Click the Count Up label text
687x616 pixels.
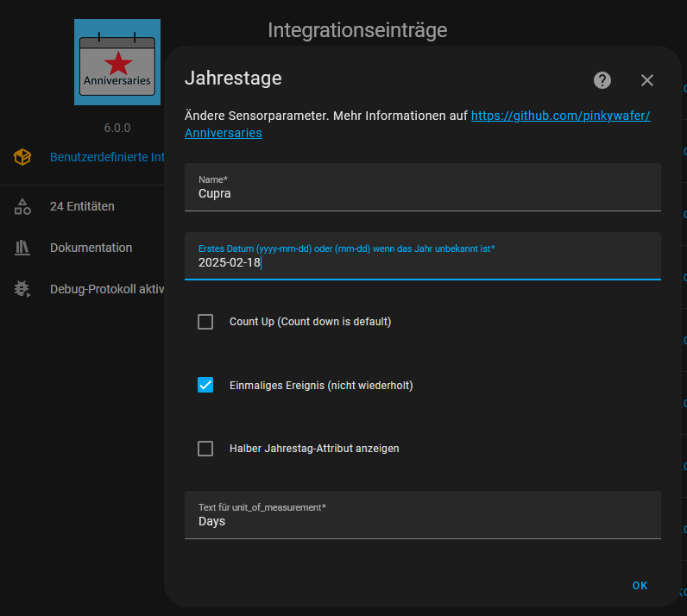click(310, 322)
